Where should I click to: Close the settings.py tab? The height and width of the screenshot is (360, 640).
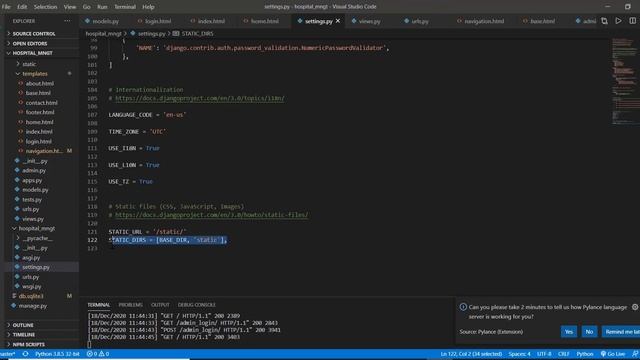pyautogui.click(x=338, y=21)
